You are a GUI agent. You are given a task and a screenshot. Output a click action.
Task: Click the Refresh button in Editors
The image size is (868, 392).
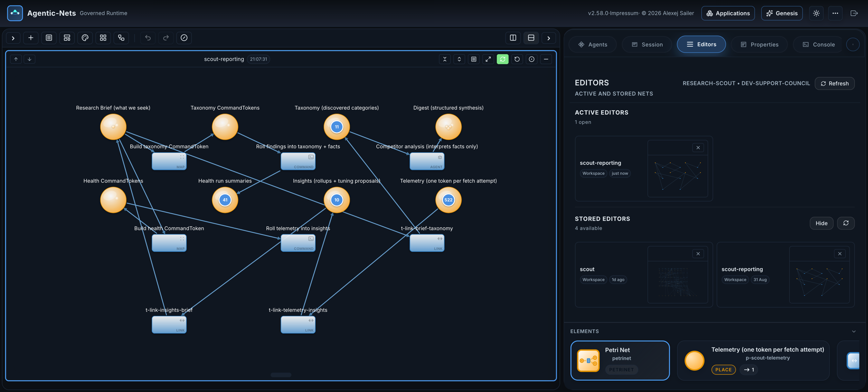(x=835, y=83)
